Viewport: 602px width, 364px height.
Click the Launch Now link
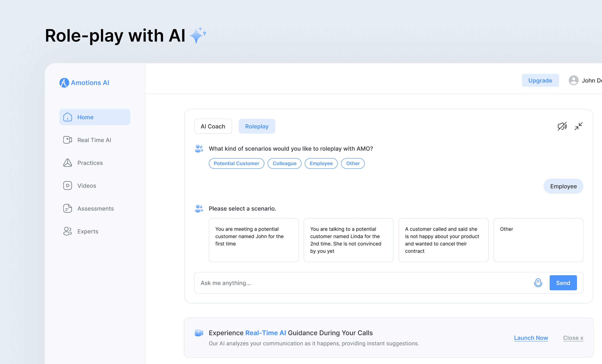coord(531,338)
